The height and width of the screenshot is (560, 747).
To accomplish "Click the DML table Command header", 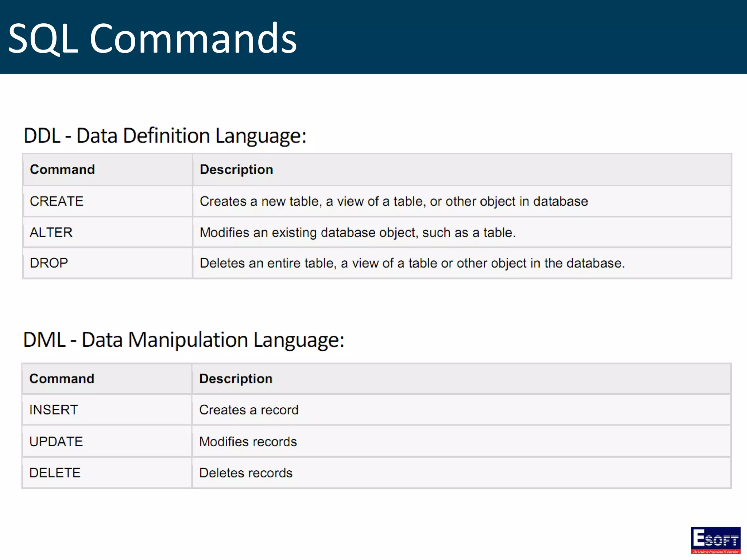I will point(62,379).
